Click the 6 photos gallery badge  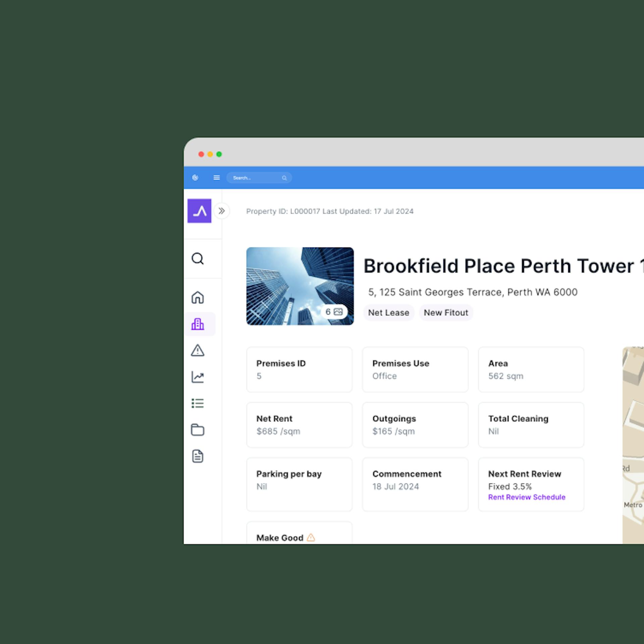[334, 312]
